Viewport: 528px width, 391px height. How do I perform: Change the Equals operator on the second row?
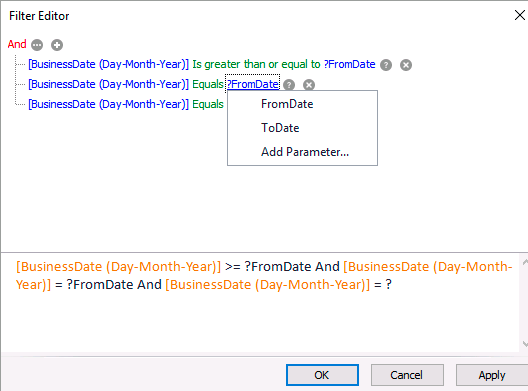point(208,84)
